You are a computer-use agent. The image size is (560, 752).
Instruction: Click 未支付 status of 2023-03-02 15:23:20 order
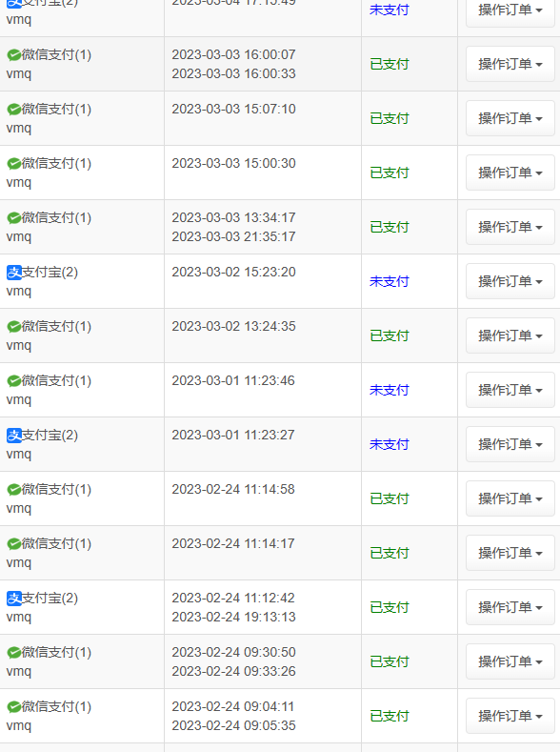[389, 281]
